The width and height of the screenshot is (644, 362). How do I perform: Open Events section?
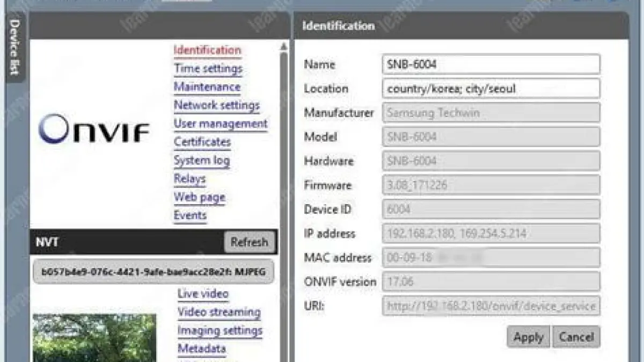[190, 215]
